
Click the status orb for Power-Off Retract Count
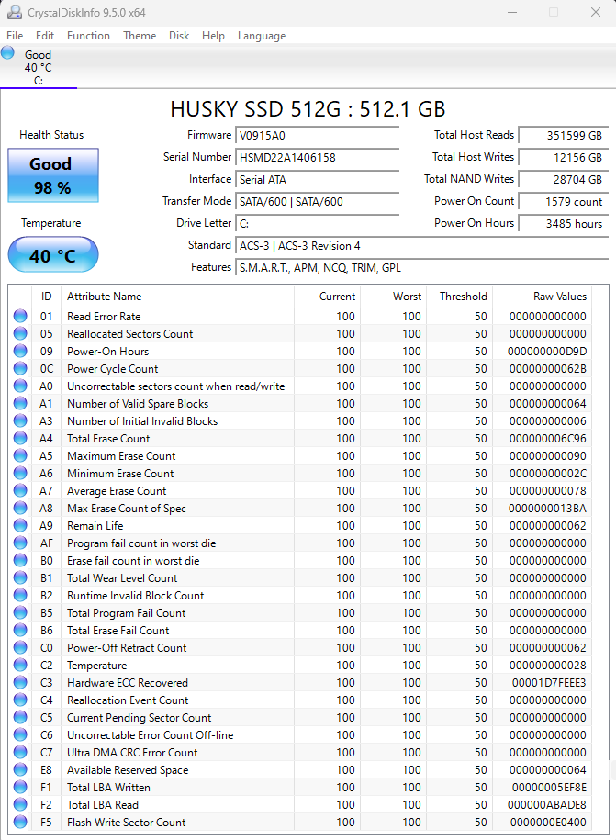pos(20,647)
